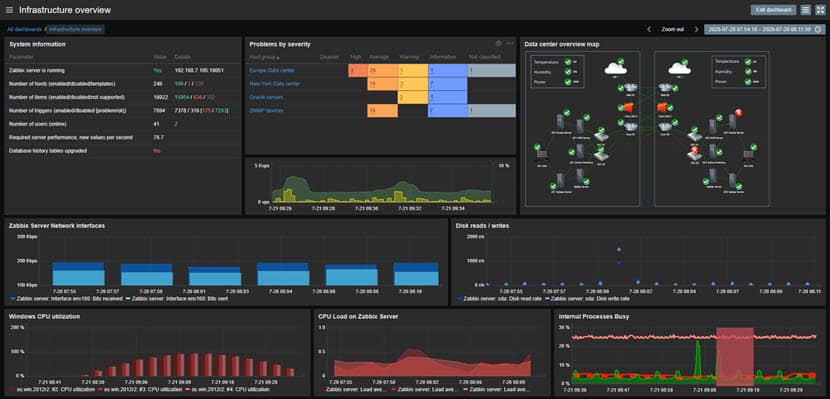Click the Edit dashboard button

[x=773, y=10]
